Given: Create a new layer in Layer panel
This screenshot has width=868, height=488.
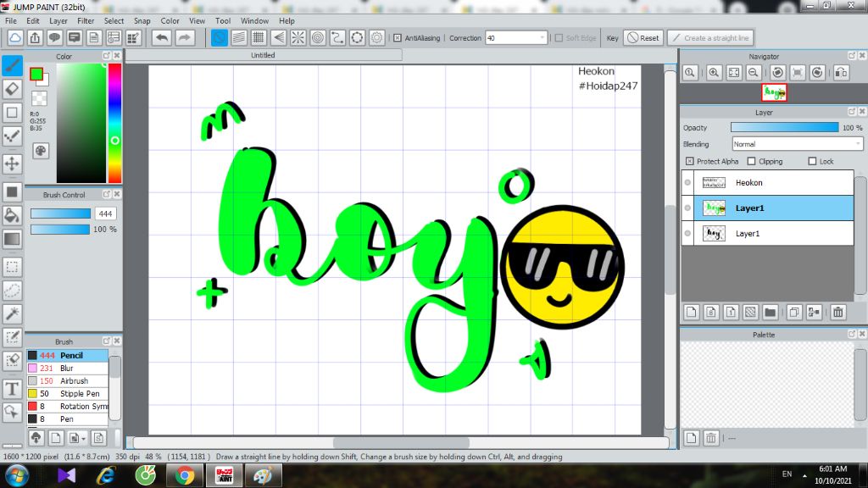Looking at the screenshot, I should 692,312.
